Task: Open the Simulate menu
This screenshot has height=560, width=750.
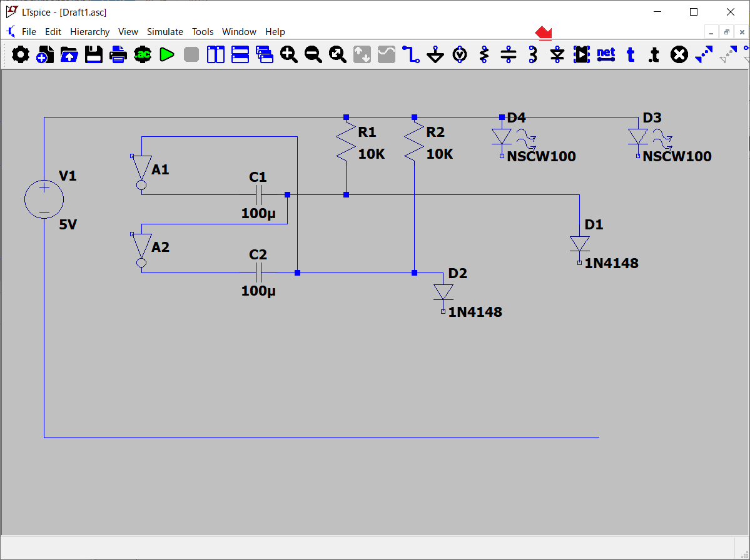Action: click(165, 32)
